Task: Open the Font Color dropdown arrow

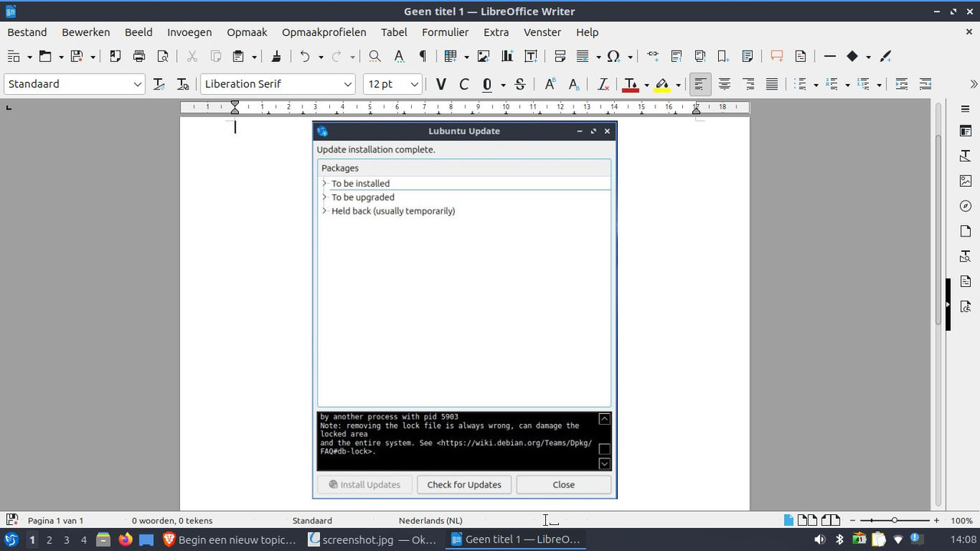Action: 646,84
